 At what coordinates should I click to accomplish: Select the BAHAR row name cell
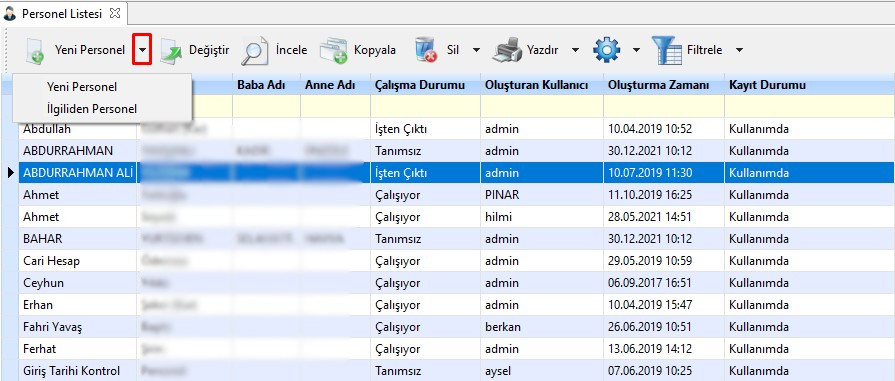coord(78,239)
